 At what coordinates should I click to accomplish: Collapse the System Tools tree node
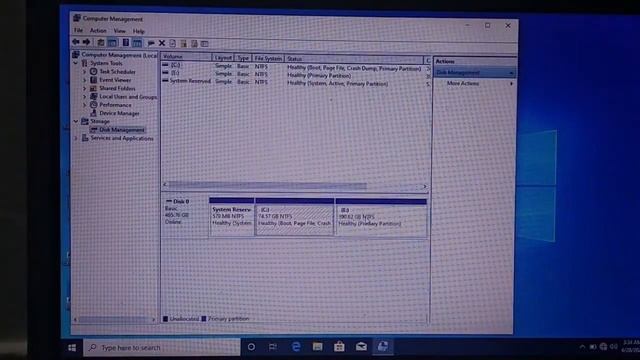pyautogui.click(x=76, y=63)
